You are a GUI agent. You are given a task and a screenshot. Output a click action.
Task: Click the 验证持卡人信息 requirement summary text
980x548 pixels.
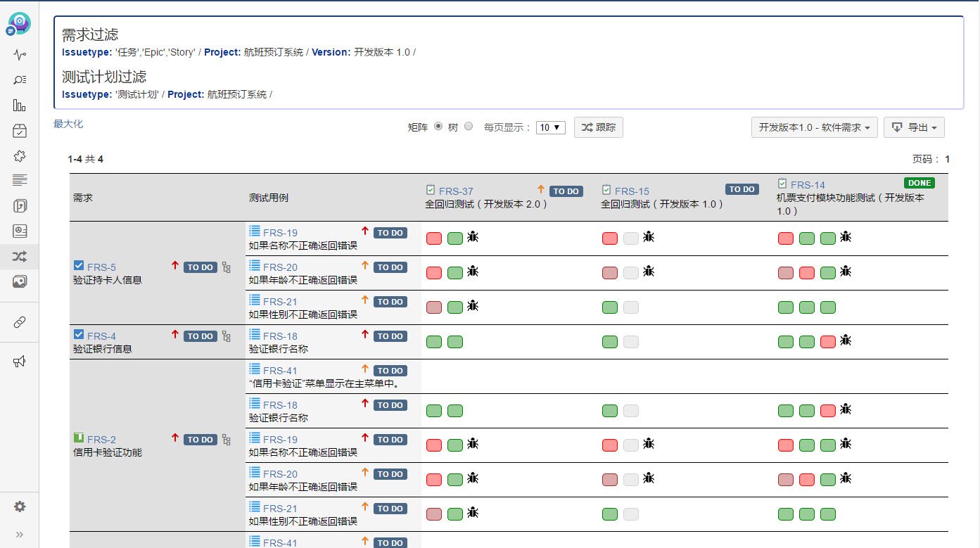coord(107,280)
